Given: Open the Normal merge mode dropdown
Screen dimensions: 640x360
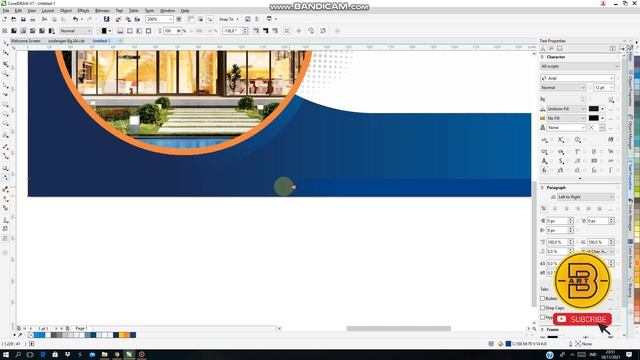Looking at the screenshot, I should pos(76,31).
